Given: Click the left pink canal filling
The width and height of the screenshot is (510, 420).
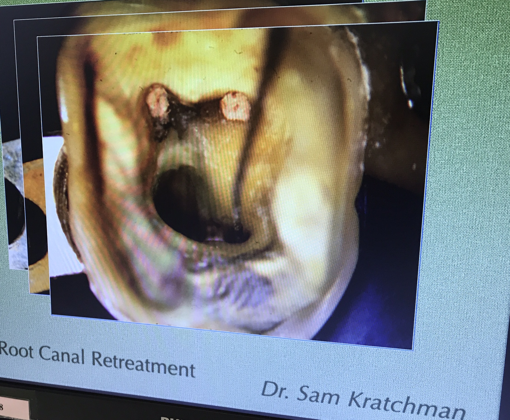Looking at the screenshot, I should tap(158, 104).
